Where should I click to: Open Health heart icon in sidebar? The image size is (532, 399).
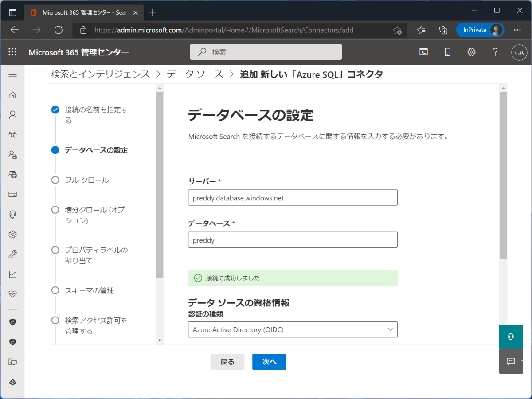pyautogui.click(x=12, y=294)
